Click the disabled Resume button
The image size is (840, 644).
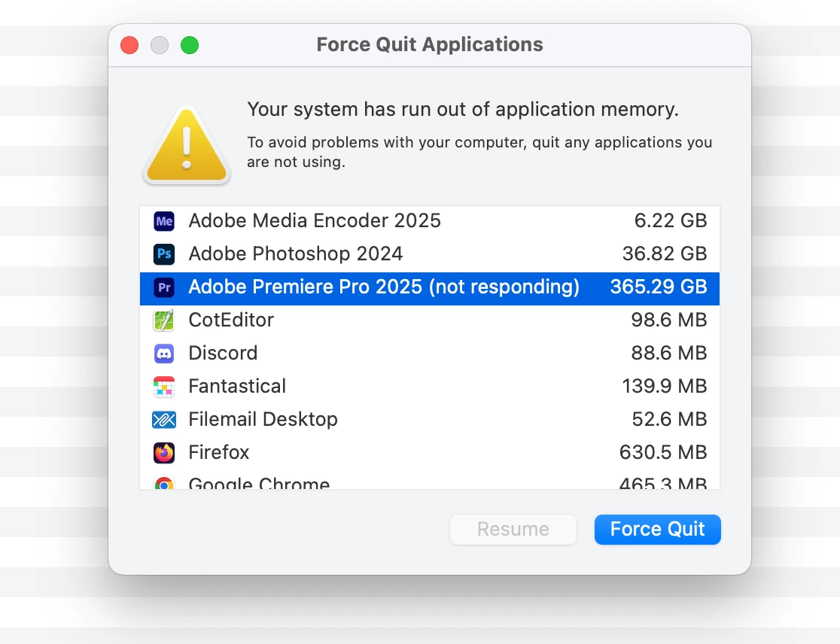point(513,530)
